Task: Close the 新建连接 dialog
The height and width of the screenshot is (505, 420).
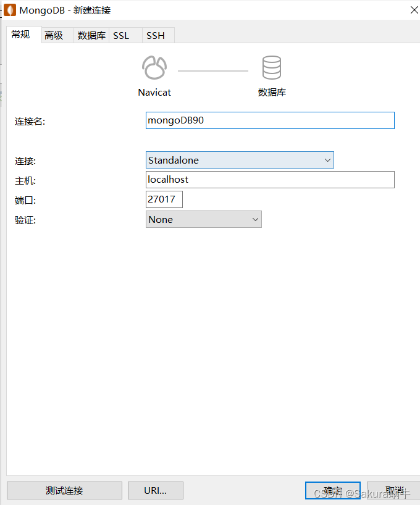Action: click(x=413, y=10)
